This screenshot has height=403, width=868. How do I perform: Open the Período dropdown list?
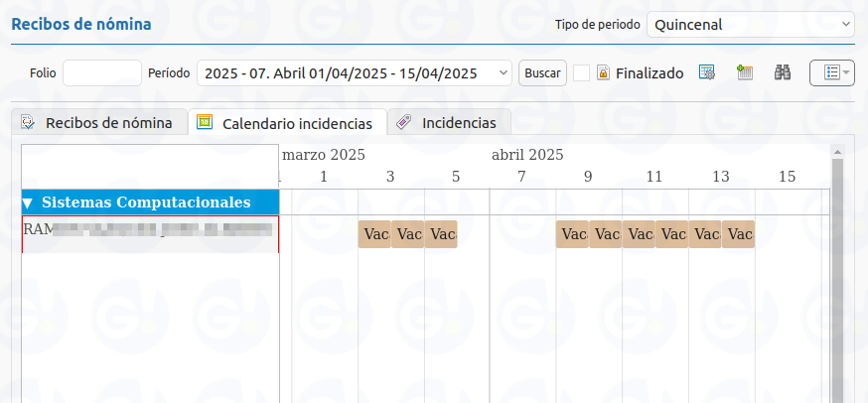(355, 73)
